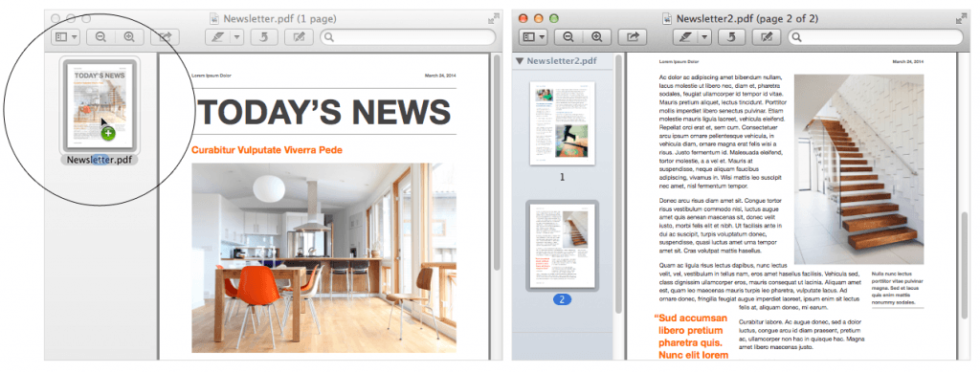Click the staircase photo in Newsletter2.pdf
980x373 pixels.
(x=858, y=170)
